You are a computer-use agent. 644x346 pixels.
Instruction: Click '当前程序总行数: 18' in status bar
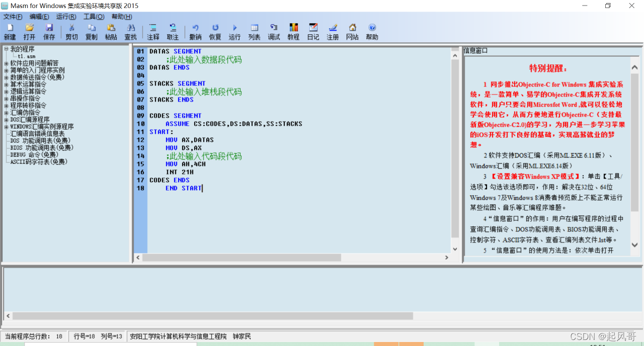click(34, 336)
